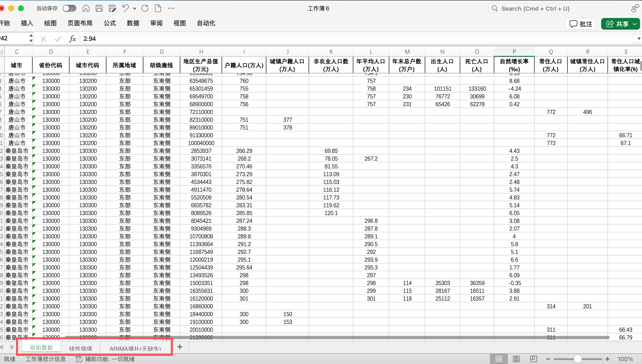Open the 数据 ribbon tab
The image size is (642, 364).
tap(133, 23)
